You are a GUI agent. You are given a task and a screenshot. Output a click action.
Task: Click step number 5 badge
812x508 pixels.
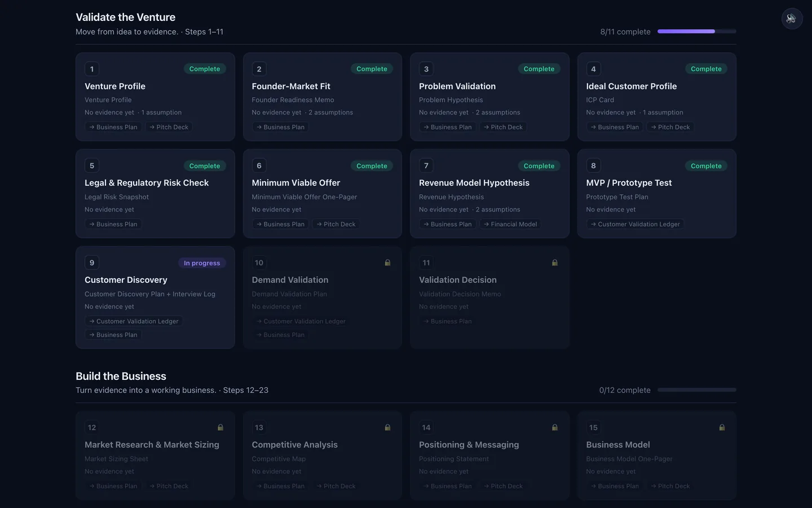[x=92, y=165]
